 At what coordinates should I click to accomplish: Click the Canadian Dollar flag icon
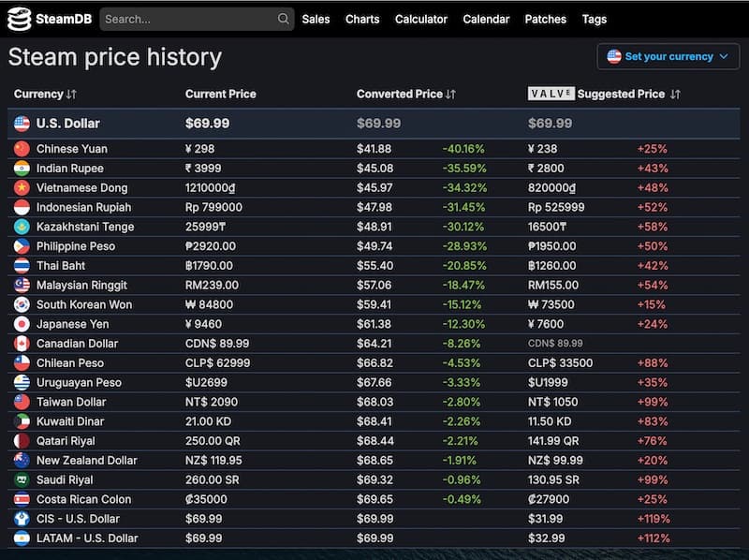coord(22,344)
